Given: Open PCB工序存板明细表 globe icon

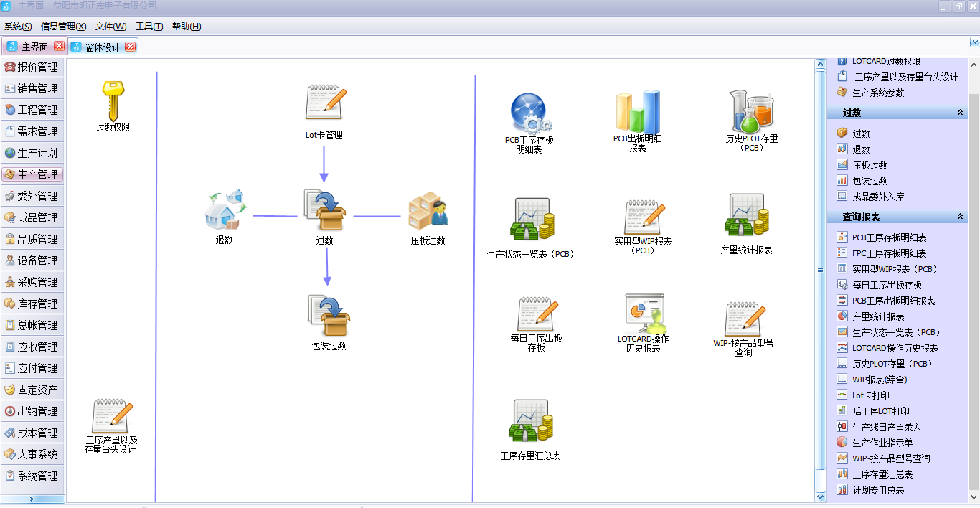Looking at the screenshot, I should point(529,113).
